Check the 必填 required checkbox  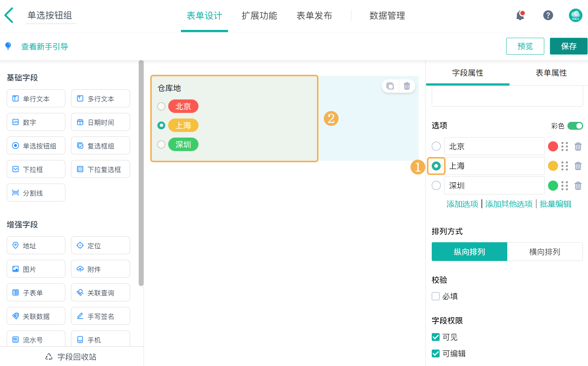click(x=435, y=296)
